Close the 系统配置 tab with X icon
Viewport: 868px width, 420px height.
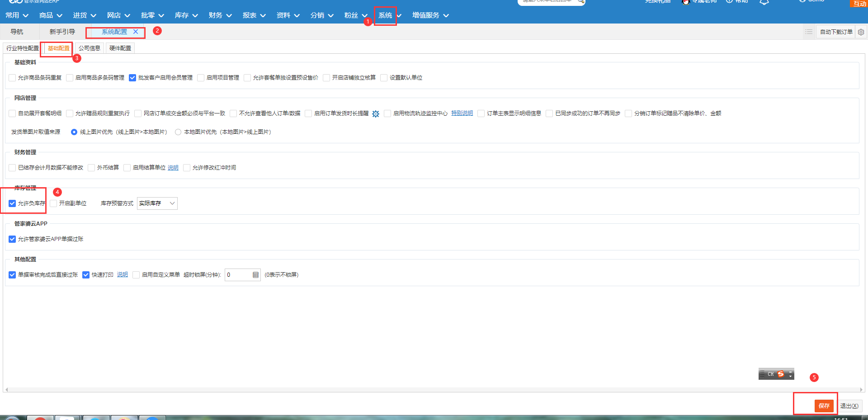pyautogui.click(x=136, y=32)
